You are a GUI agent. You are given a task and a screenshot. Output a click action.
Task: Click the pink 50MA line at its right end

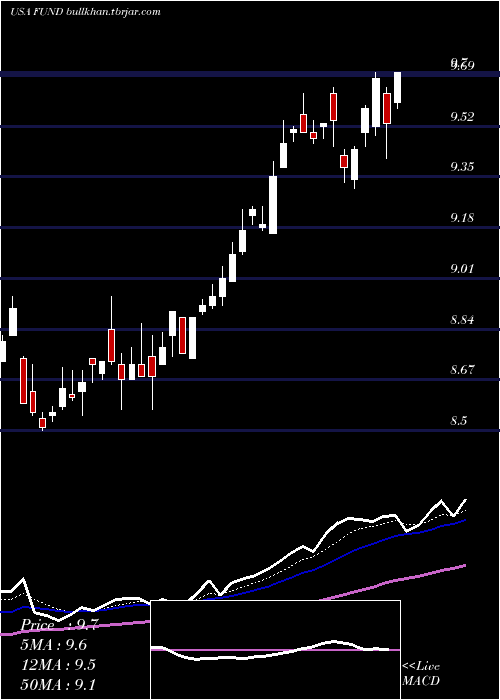463,566
